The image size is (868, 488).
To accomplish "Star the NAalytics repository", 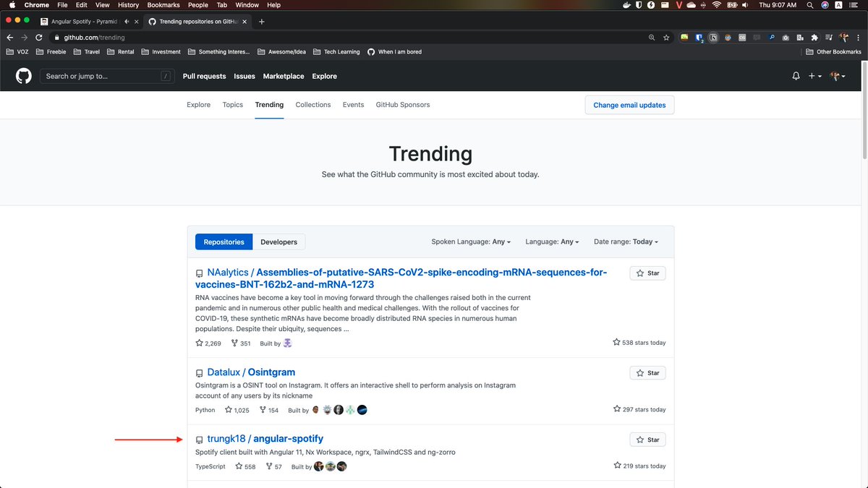I will coord(647,273).
